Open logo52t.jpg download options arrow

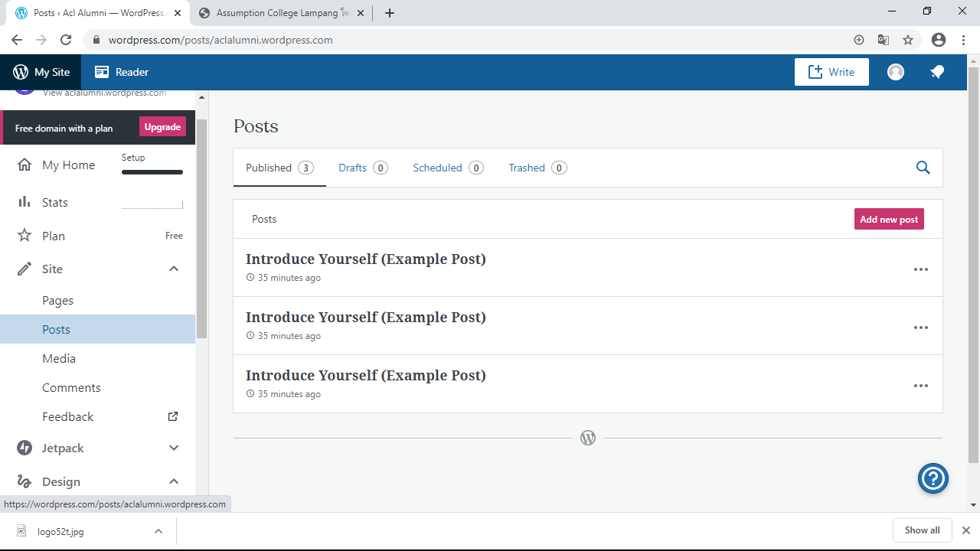coord(158,531)
